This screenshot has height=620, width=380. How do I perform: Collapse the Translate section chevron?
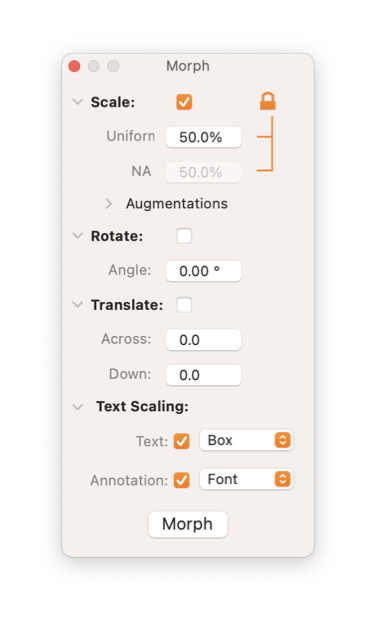click(x=78, y=305)
